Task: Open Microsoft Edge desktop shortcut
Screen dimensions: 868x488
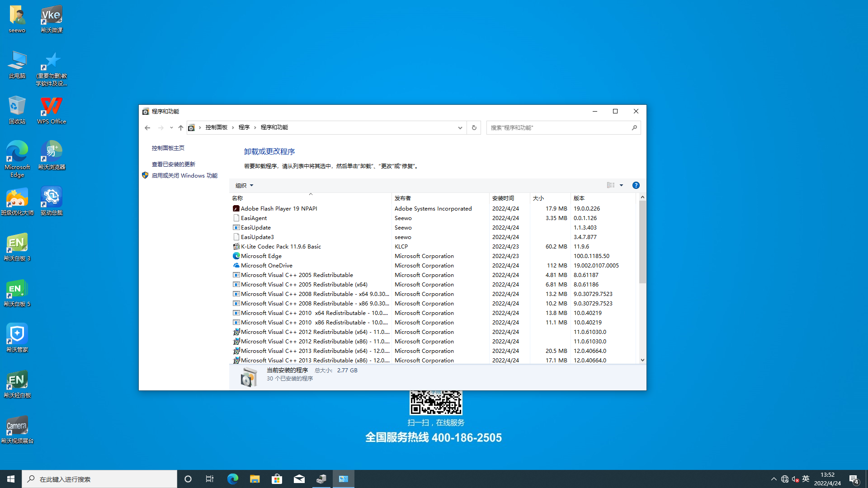Action: [17, 159]
